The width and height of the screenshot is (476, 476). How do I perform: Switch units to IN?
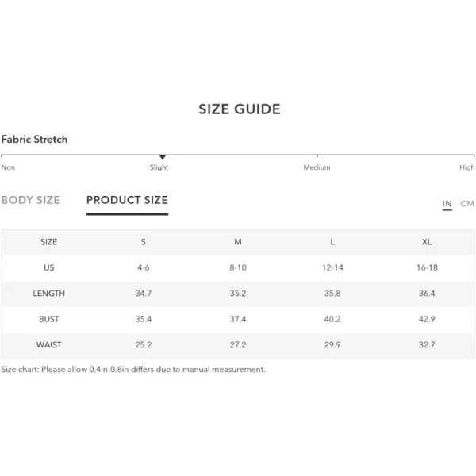447,203
